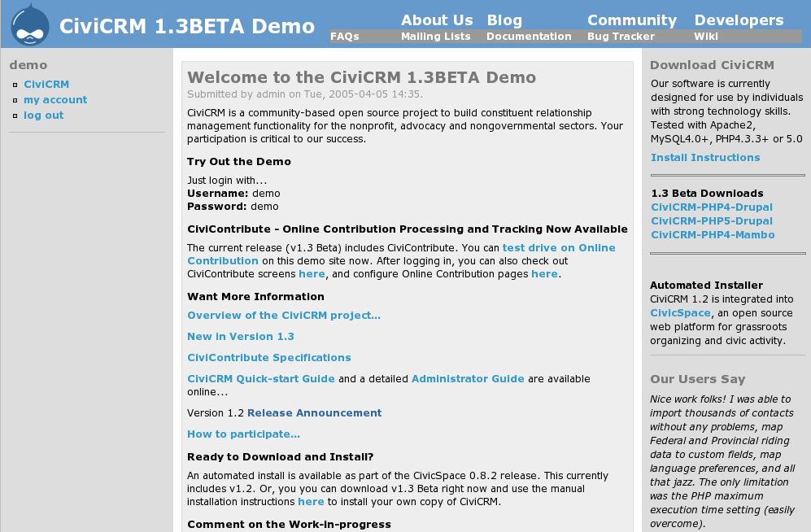
Task: Open New in Version 1.3 link
Action: pos(241,337)
